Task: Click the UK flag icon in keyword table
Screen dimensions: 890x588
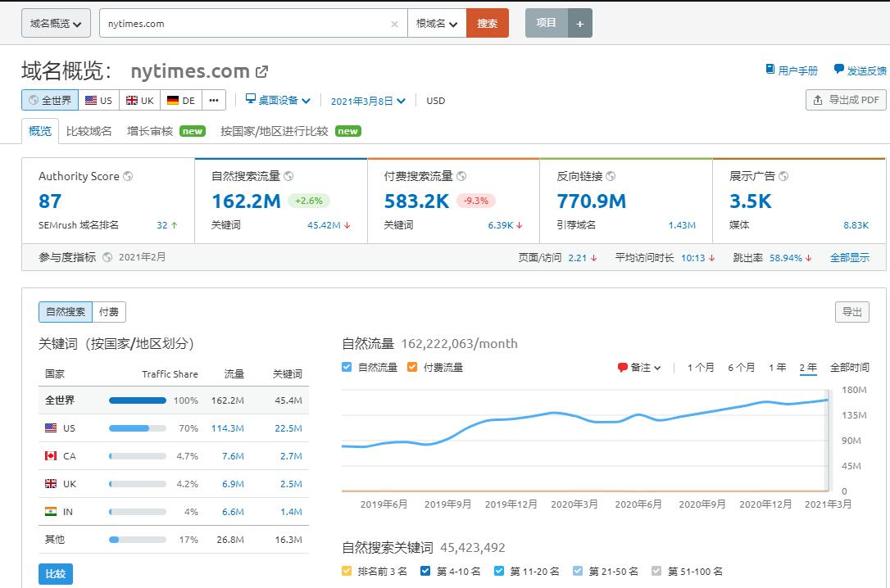Action: (51, 484)
